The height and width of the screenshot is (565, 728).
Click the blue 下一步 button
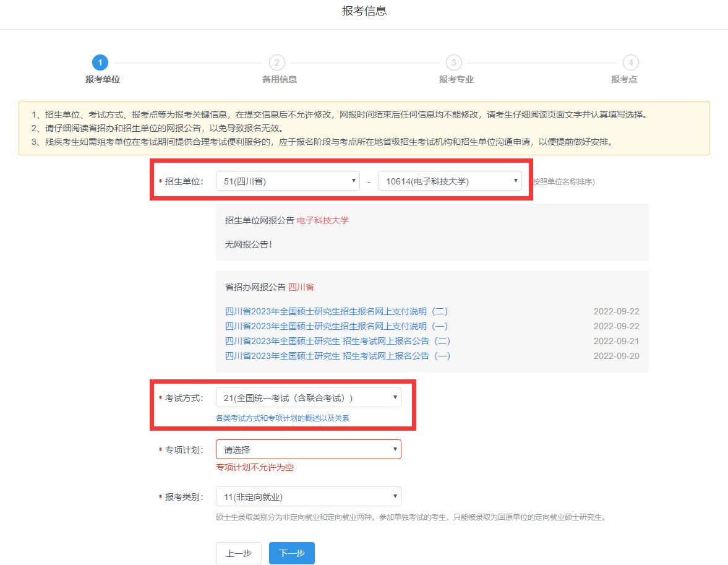pyautogui.click(x=292, y=553)
